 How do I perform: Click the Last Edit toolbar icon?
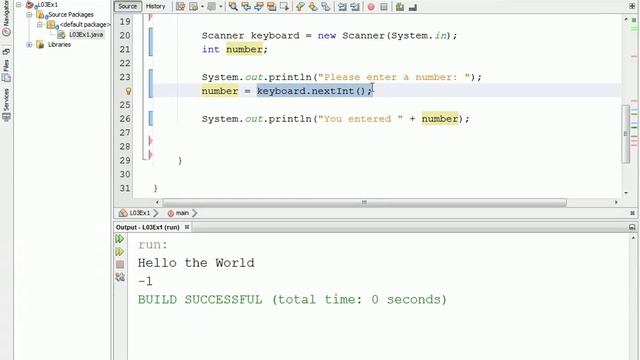click(180, 7)
